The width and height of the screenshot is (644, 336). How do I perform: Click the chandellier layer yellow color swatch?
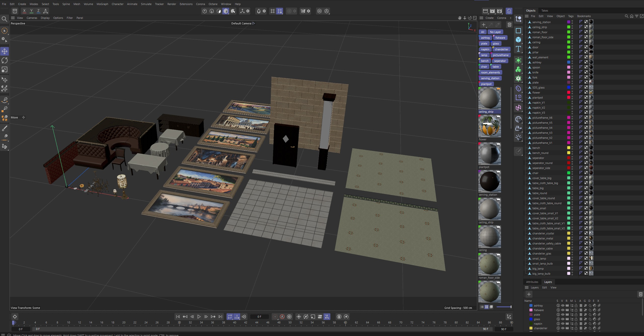[x=531, y=328]
